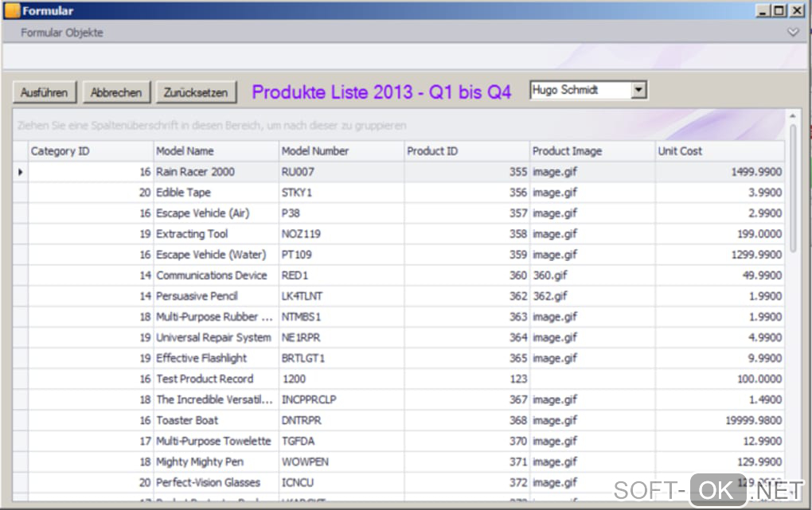The width and height of the screenshot is (812, 510).
Task: Select the Test Product Record cell
Action: 216,379
